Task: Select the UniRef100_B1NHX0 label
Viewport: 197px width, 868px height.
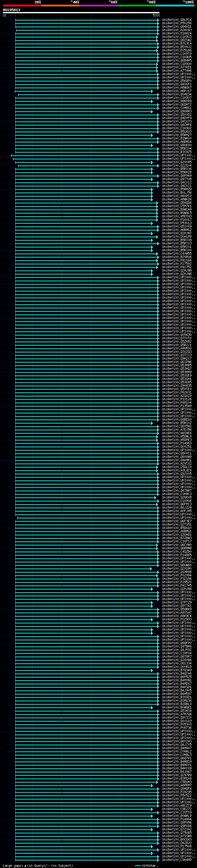Action: tap(177, 139)
